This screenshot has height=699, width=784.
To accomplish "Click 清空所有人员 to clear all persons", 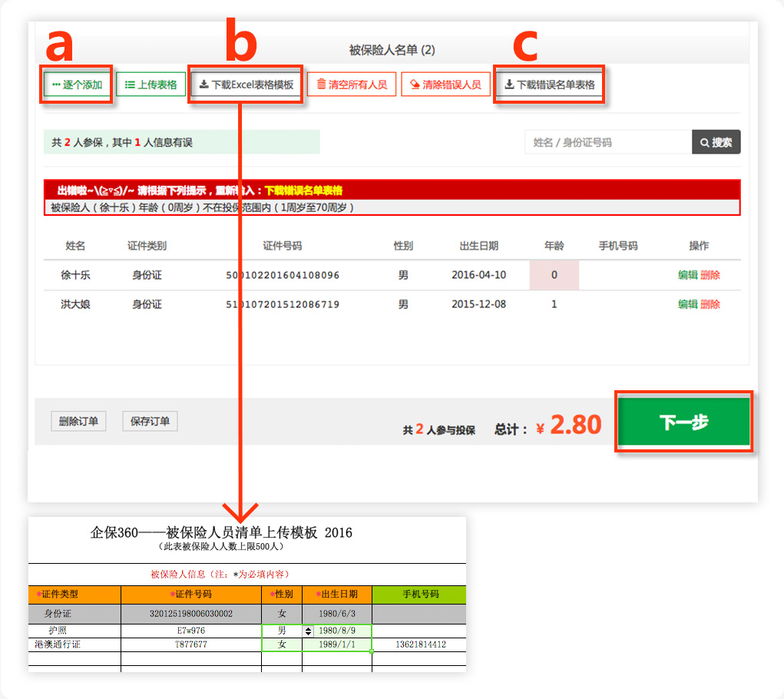I will coord(352,84).
